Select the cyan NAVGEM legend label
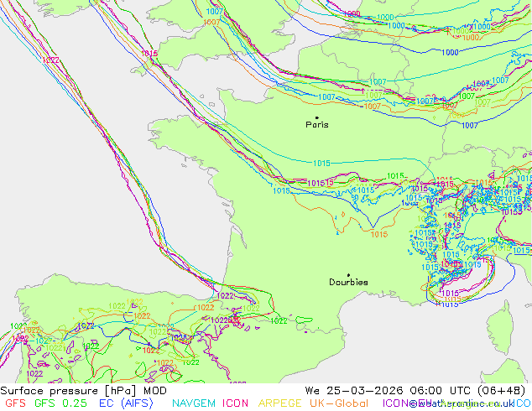 pyautogui.click(x=194, y=403)
